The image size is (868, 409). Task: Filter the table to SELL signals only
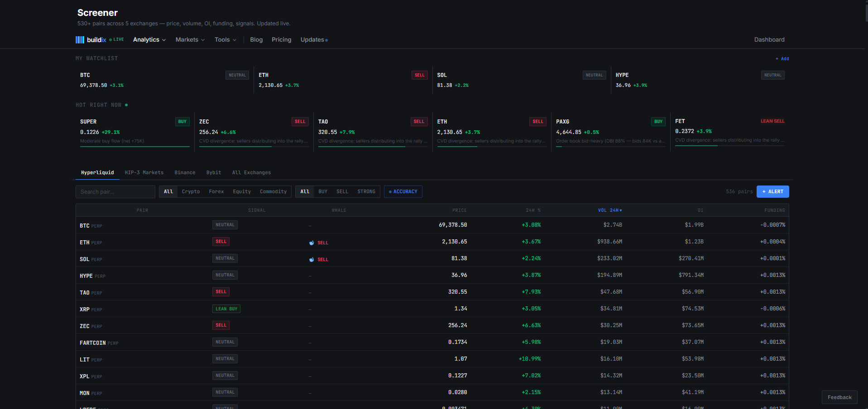(342, 192)
